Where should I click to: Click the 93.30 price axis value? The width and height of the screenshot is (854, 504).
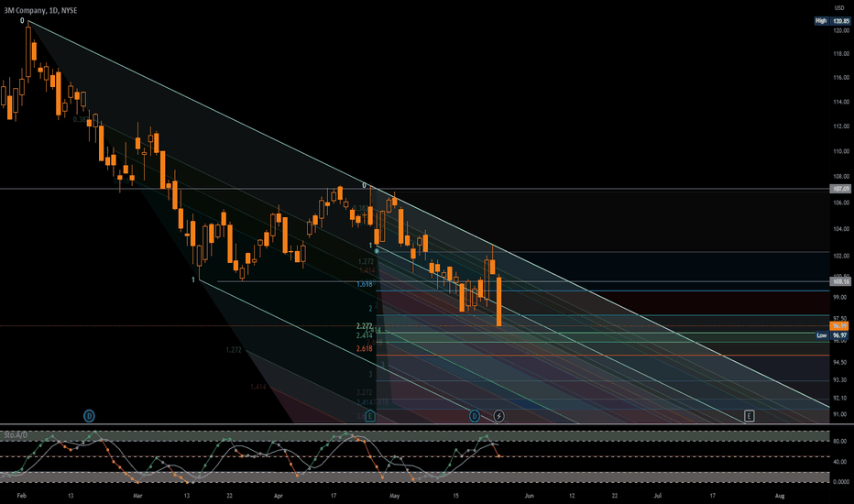[841, 380]
